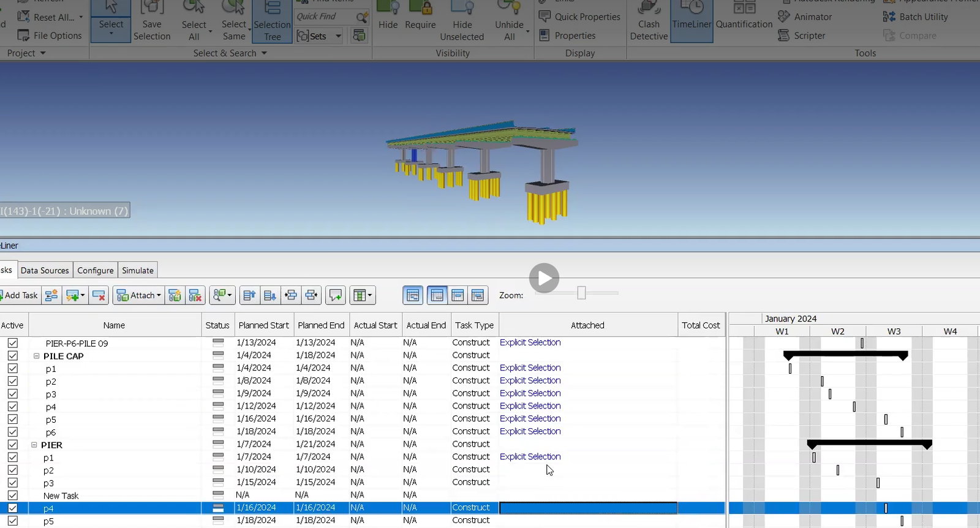Screen dimensions: 980x528
Task: Open the Scripter tool
Action: click(x=802, y=36)
